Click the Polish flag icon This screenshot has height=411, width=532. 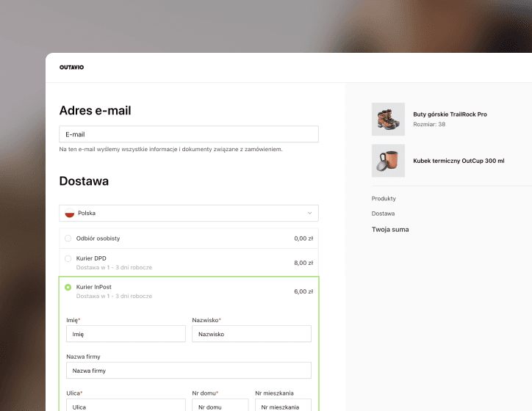[70, 214]
